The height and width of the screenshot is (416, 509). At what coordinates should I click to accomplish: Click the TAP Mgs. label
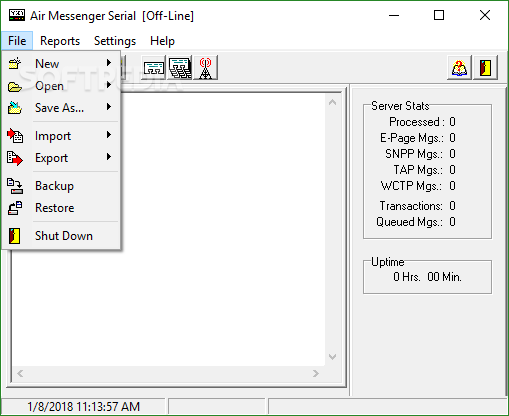point(418,170)
